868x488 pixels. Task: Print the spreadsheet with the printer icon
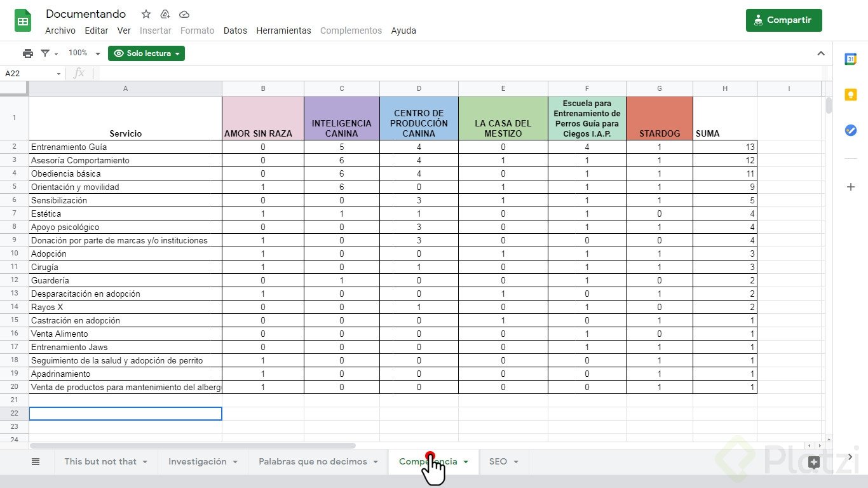pyautogui.click(x=28, y=53)
